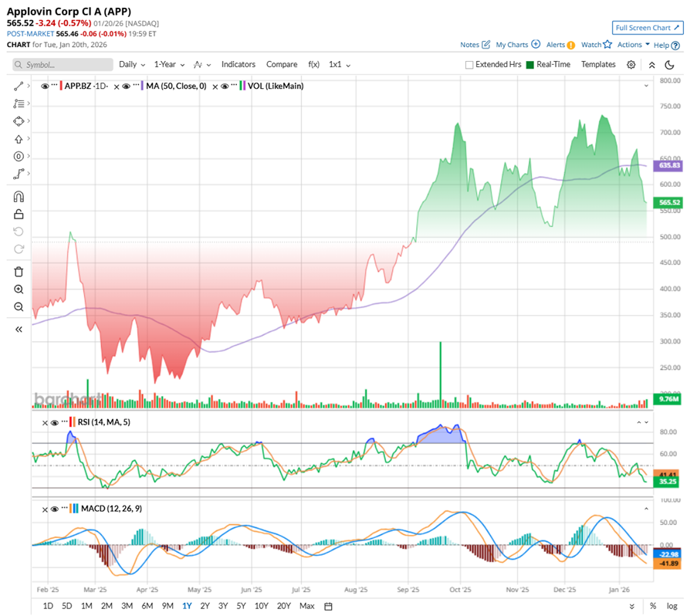Open the f(x) expressions menu

(x=314, y=64)
